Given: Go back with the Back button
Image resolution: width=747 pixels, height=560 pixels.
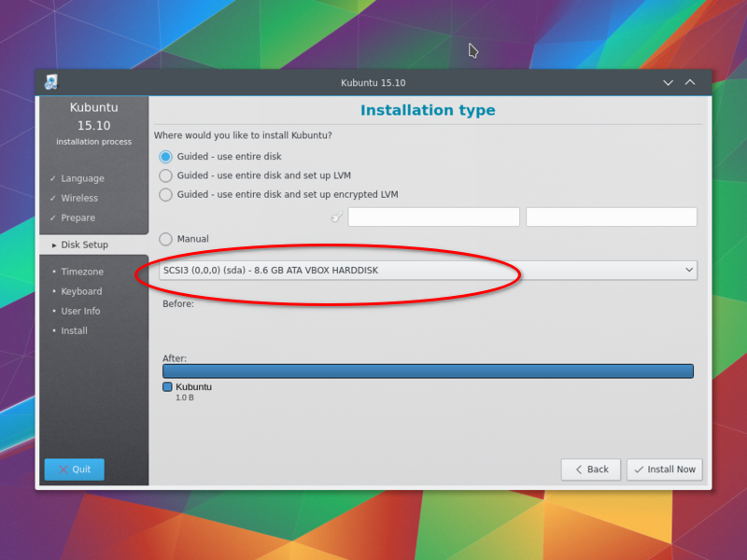Looking at the screenshot, I should point(591,469).
